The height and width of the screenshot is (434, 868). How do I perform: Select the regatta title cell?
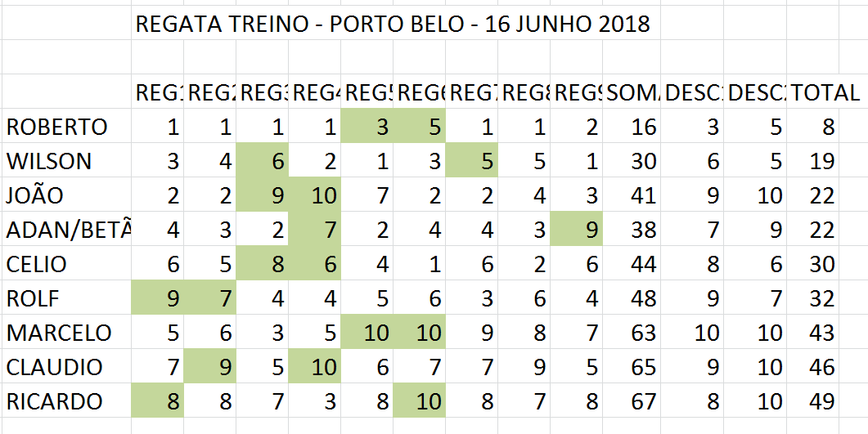coord(393,25)
